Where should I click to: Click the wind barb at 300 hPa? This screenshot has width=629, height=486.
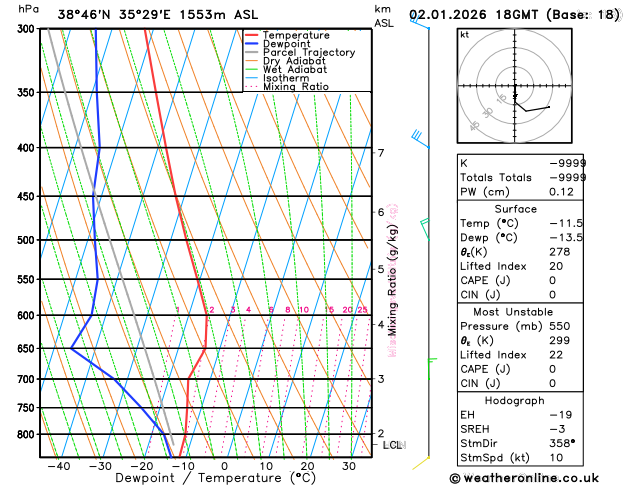[x=420, y=23]
